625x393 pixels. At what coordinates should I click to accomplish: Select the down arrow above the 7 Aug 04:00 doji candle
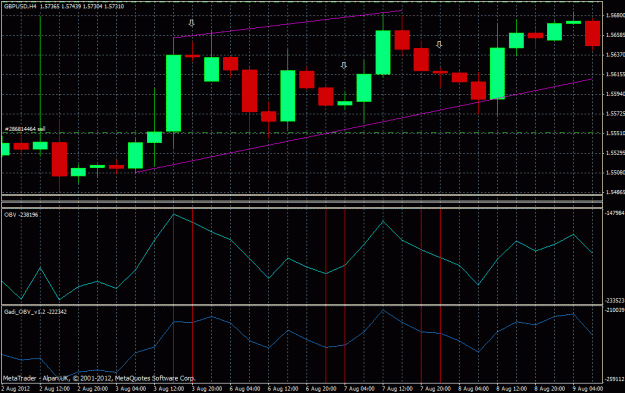(x=344, y=65)
